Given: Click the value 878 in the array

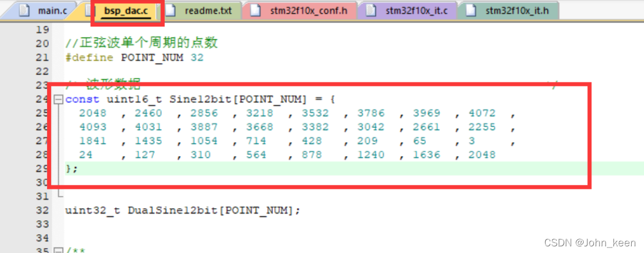Looking at the screenshot, I should (312, 154).
